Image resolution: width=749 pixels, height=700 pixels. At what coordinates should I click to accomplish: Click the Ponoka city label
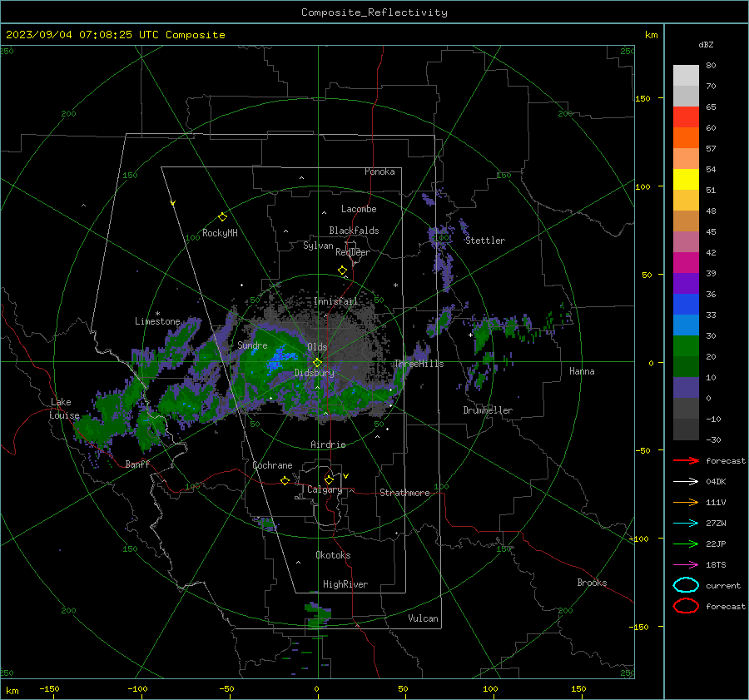pyautogui.click(x=379, y=171)
